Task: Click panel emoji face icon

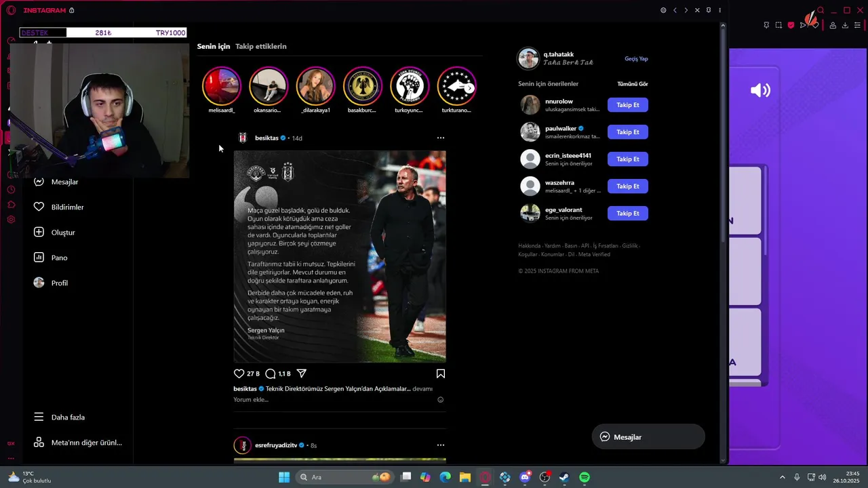Action: [663, 10]
